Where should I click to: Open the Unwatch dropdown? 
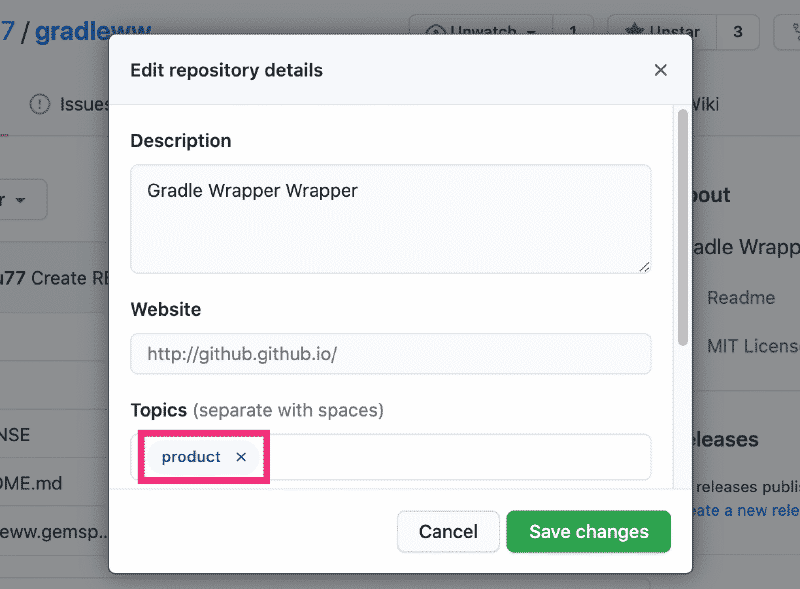coord(488,31)
